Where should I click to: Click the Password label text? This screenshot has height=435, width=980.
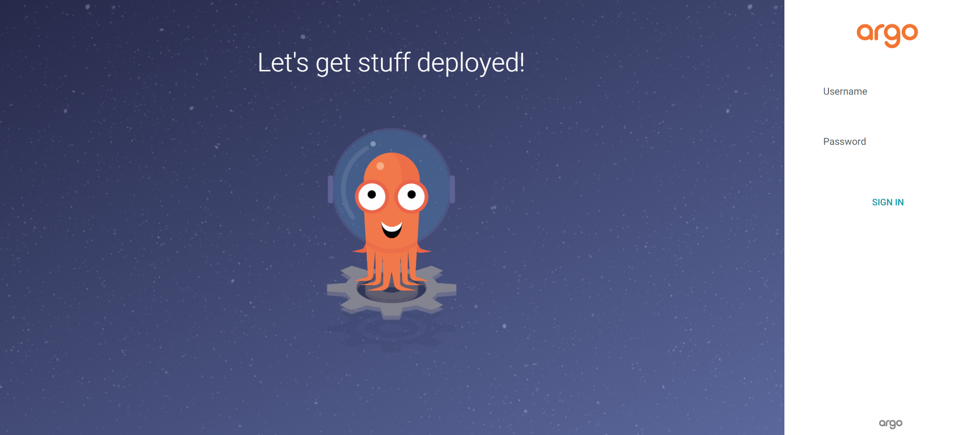click(844, 142)
